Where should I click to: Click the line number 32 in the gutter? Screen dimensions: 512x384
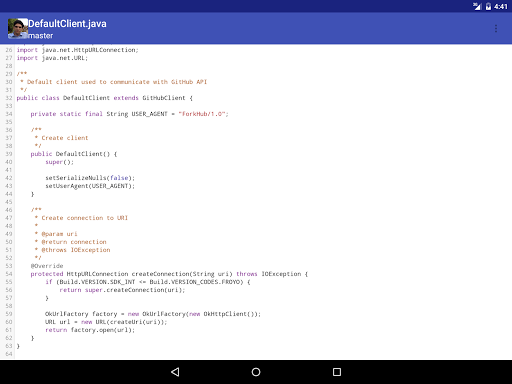click(x=9, y=98)
